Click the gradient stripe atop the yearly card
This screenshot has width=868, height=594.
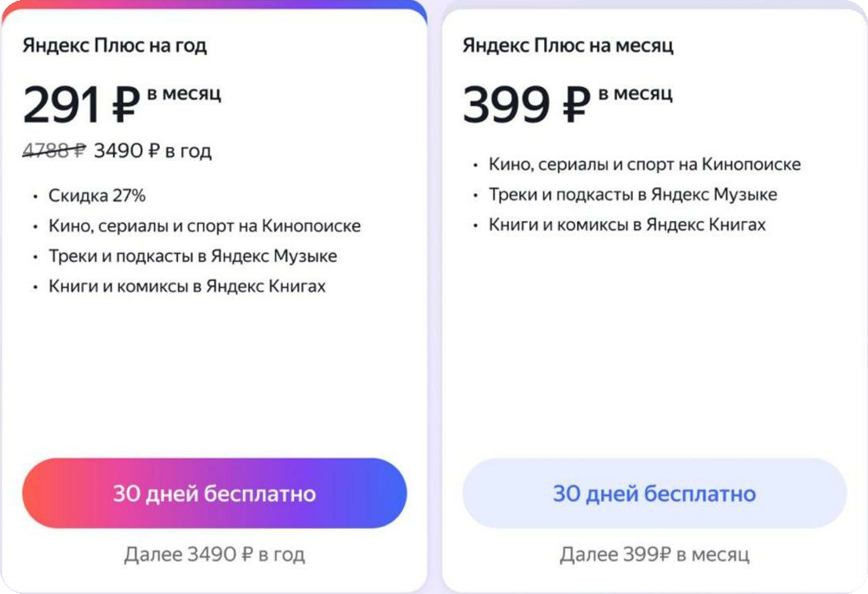point(214,5)
